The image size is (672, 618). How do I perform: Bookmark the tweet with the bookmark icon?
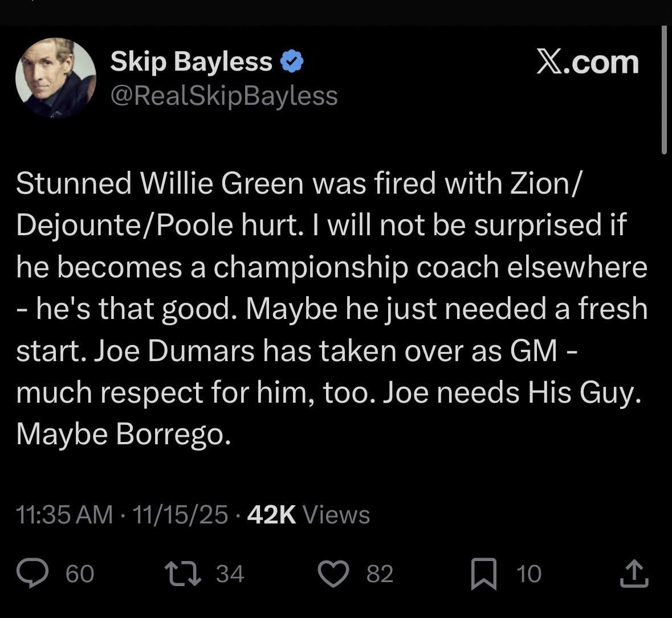pyautogui.click(x=483, y=573)
